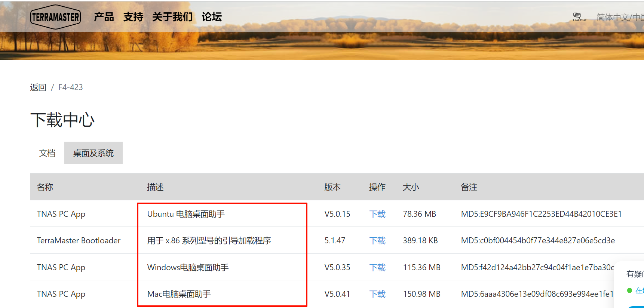Open the 产品 menu

(104, 17)
